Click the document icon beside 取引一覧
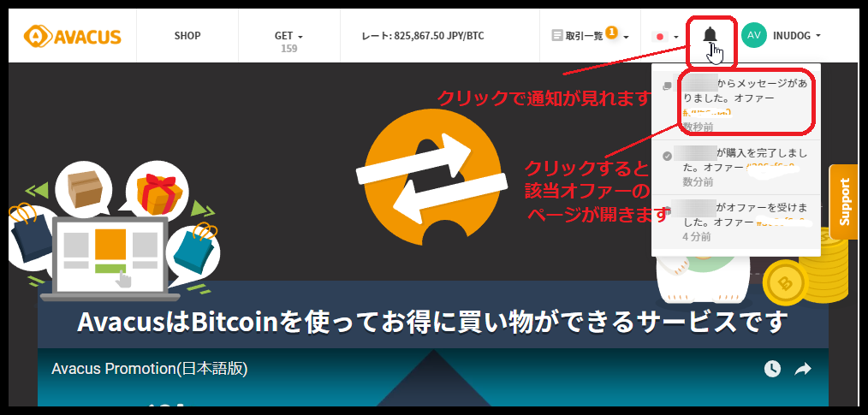Screen dimensions: 868x415 point(557,36)
